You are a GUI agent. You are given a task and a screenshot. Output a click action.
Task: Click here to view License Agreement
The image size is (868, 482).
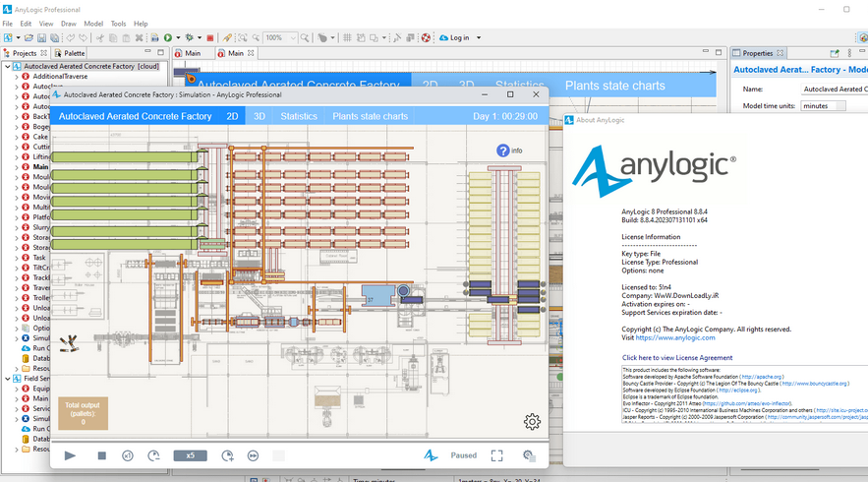coord(676,358)
